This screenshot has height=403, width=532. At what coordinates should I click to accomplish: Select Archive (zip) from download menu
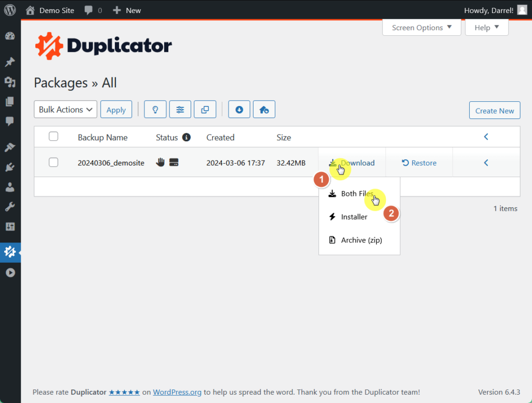(360, 240)
